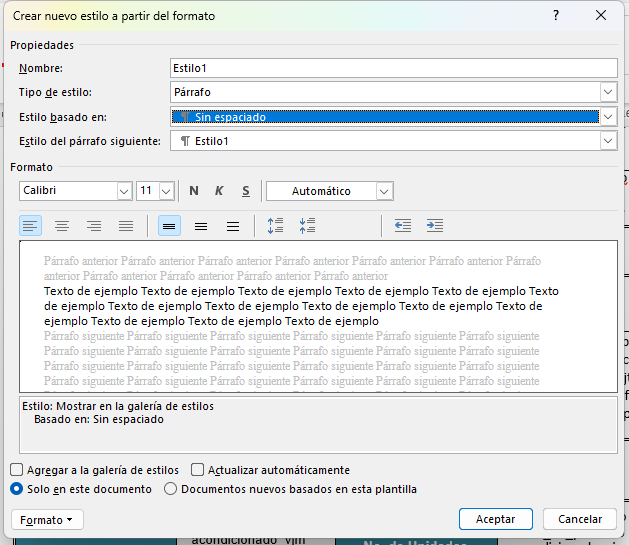Check Actualizar automáticamente option
This screenshot has height=545, width=629.
[x=198, y=470]
